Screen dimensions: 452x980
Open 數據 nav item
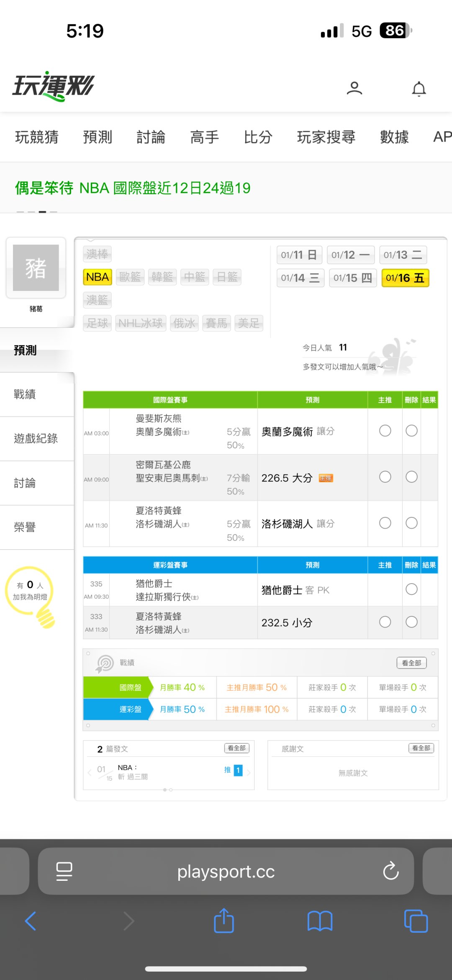click(394, 137)
